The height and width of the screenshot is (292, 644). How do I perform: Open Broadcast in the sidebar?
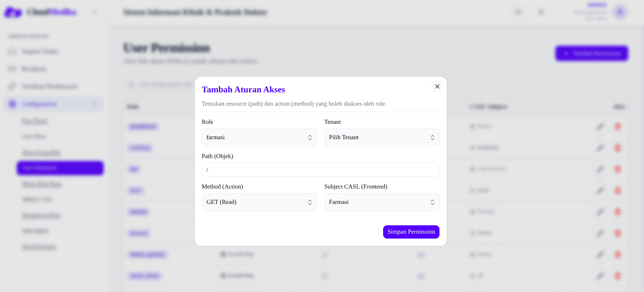pyautogui.click(x=33, y=69)
